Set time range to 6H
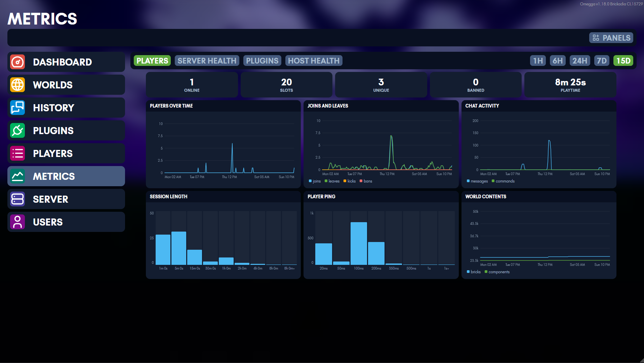The image size is (644, 363). click(x=558, y=61)
